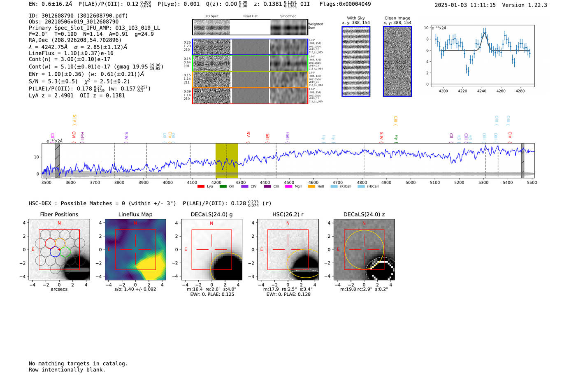Click the P(Lyα): 0.001 header value
This screenshot has height=392, width=576.
[x=179, y=4]
